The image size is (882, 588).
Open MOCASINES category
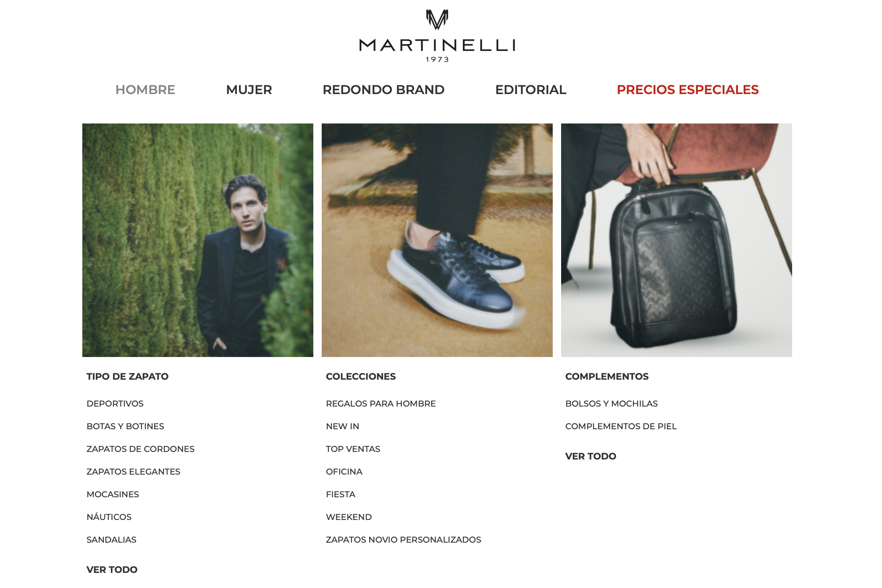coord(113,494)
